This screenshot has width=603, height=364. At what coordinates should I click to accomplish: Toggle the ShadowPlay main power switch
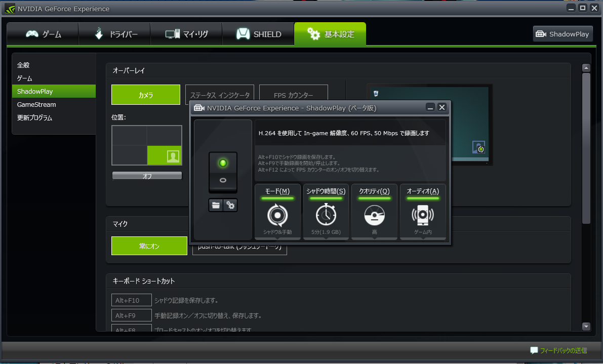[x=223, y=172]
